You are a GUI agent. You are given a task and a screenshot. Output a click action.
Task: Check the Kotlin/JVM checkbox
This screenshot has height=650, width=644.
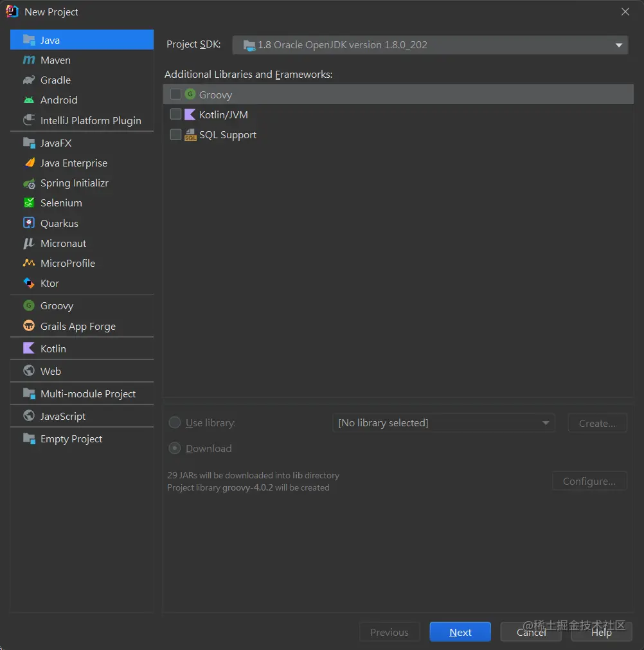[x=175, y=114]
